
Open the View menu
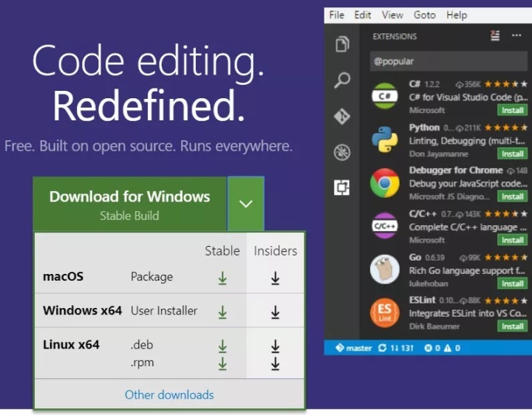pos(392,15)
